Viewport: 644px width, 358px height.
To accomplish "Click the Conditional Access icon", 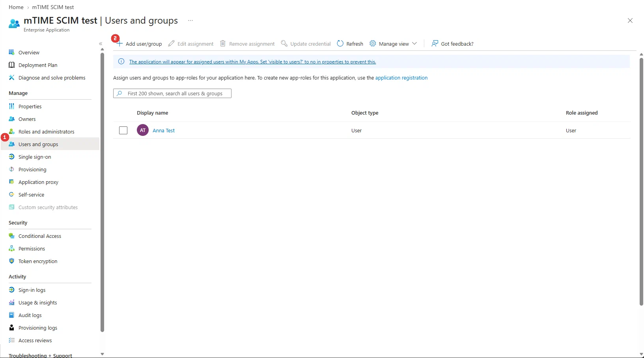I will coord(11,236).
